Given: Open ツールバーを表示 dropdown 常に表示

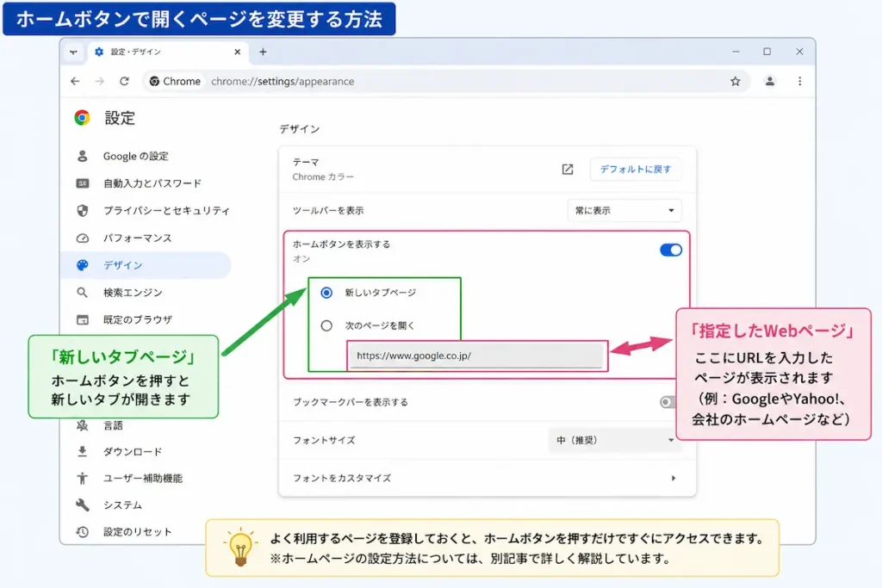Looking at the screenshot, I should pos(624,211).
